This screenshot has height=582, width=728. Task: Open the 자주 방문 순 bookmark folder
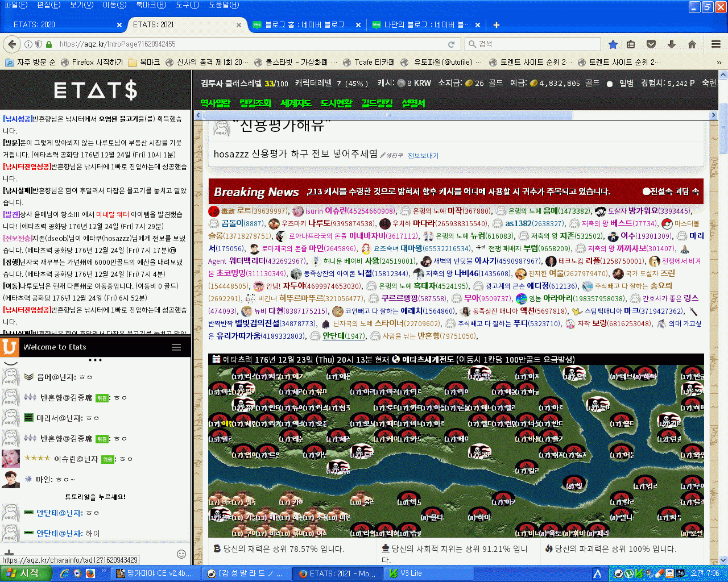pos(30,62)
